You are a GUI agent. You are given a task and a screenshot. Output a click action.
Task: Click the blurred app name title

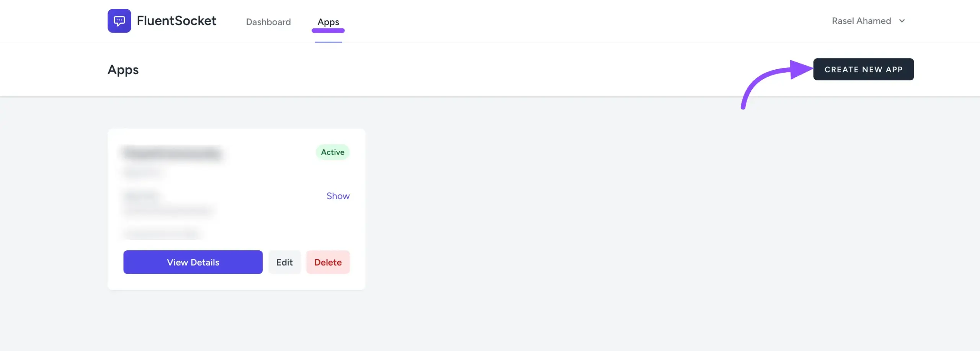172,153
